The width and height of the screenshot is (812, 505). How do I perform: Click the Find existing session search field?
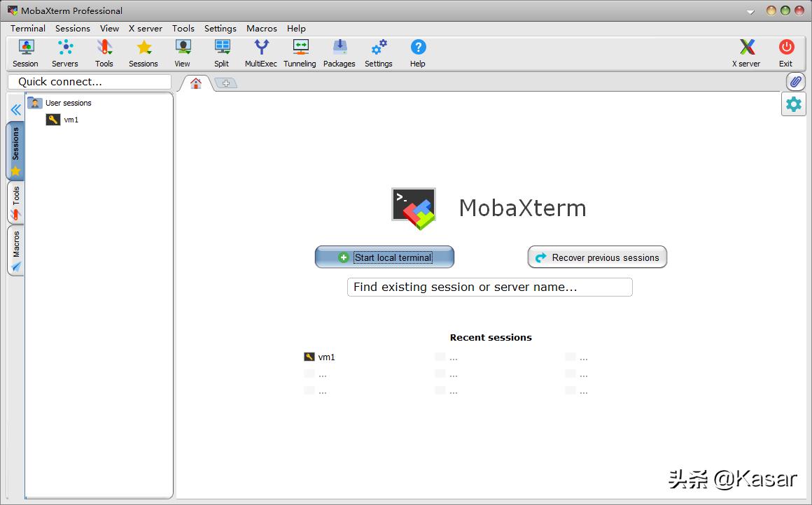(489, 287)
